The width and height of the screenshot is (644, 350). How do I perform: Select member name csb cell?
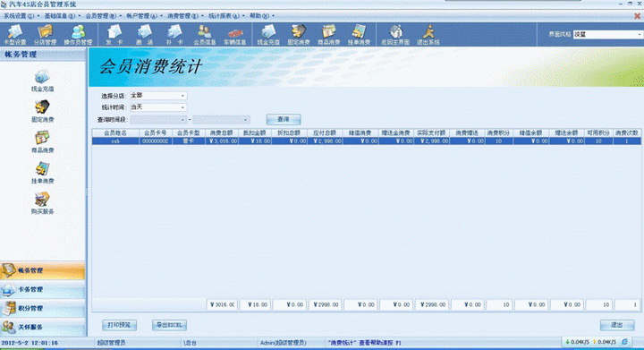click(115, 141)
